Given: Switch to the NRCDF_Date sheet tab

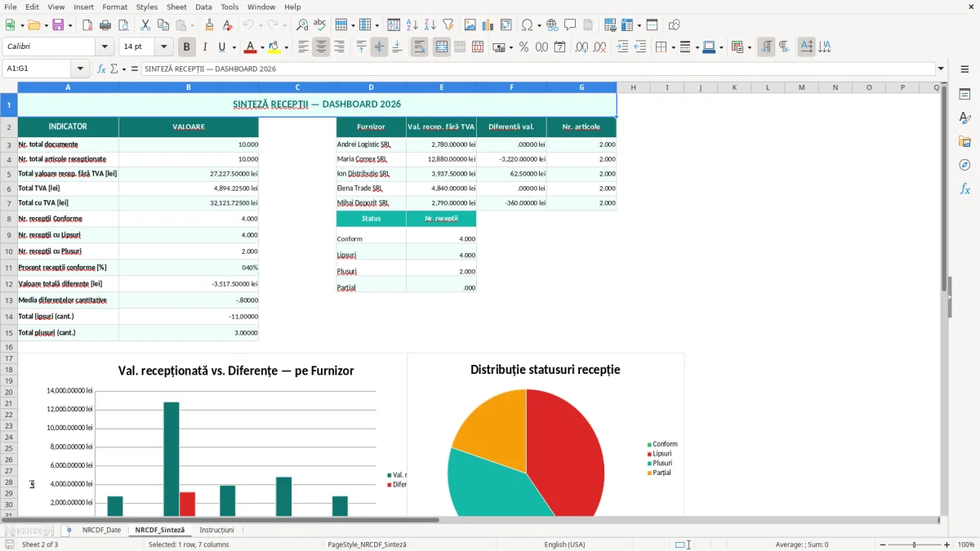Looking at the screenshot, I should point(101,530).
